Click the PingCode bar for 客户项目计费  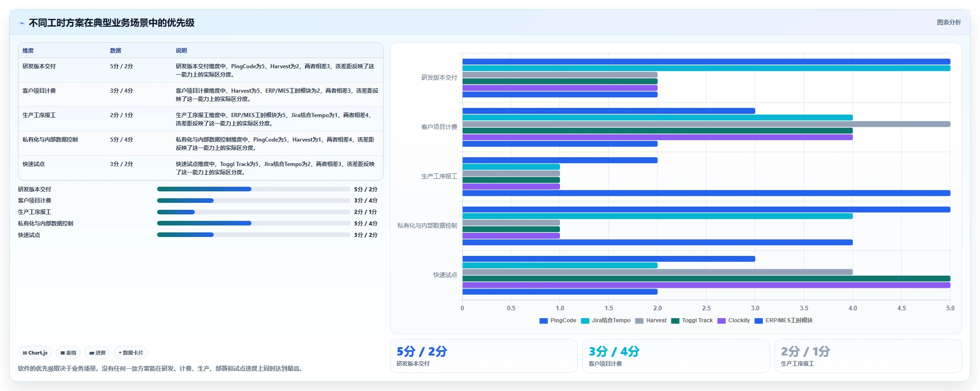click(609, 111)
